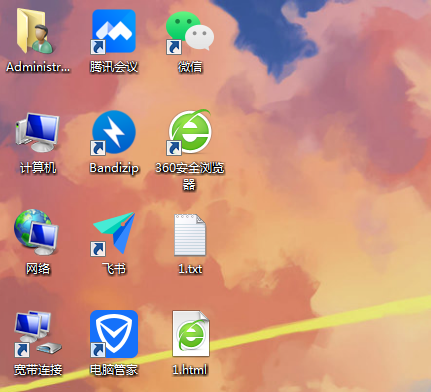Viewport: 431px width, 392px height.
Task: Click the 电脑管家 text label
Action: click(114, 370)
